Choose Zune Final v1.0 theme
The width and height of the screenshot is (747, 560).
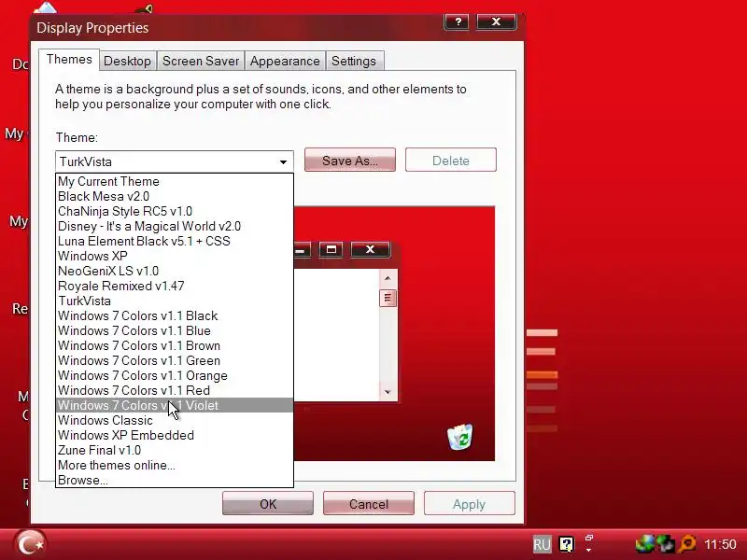(175, 450)
